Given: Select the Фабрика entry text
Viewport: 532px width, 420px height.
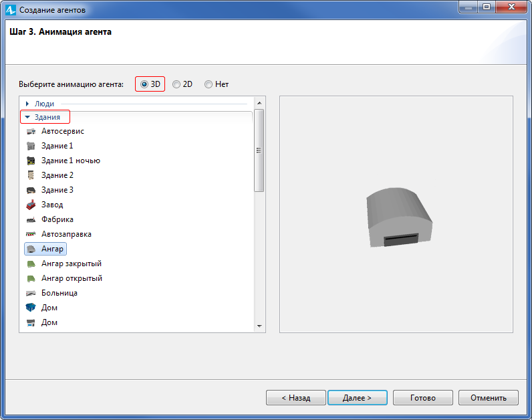Looking at the screenshot, I should (57, 219).
